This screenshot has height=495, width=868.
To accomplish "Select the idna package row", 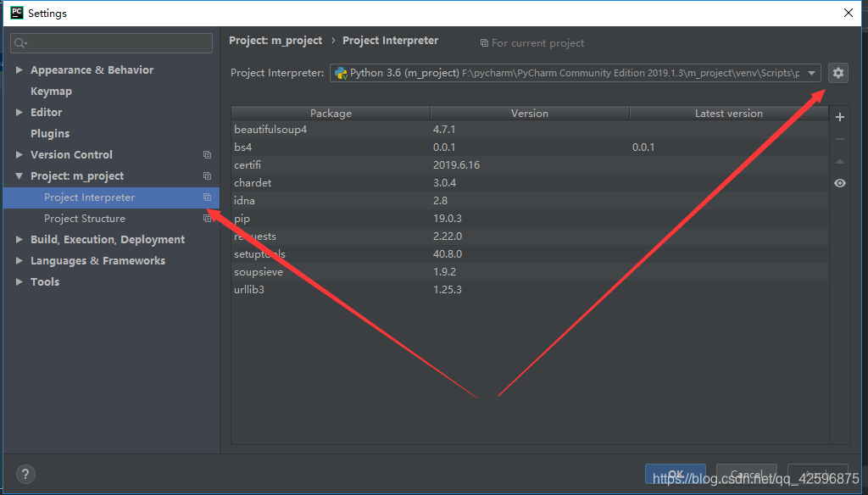I will point(530,200).
